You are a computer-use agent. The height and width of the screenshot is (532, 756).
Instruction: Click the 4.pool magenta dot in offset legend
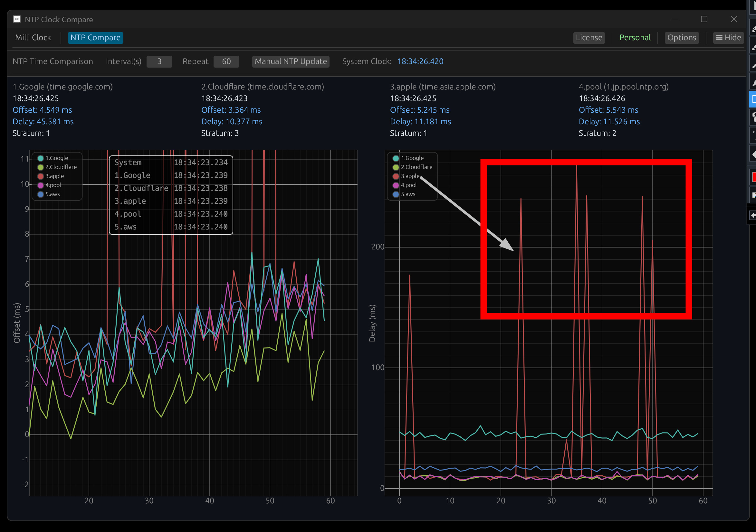pos(41,185)
